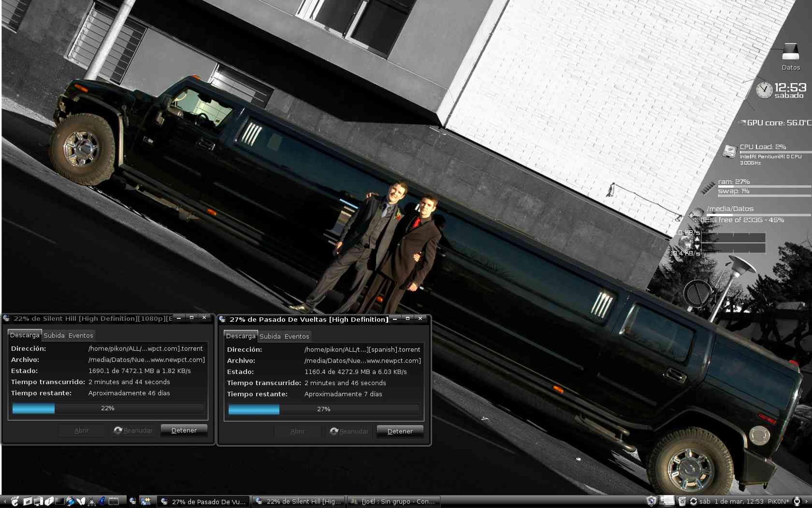Click the text 'Aproximadamente 46 días'

(x=129, y=393)
